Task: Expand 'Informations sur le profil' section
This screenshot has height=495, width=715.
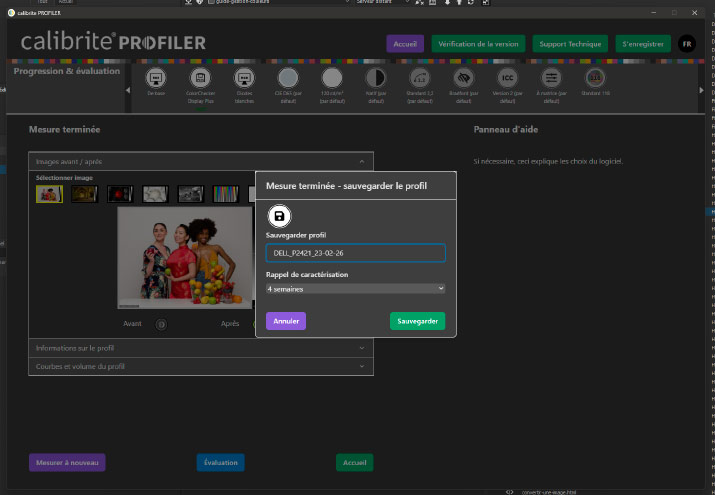Action: [x=201, y=348]
